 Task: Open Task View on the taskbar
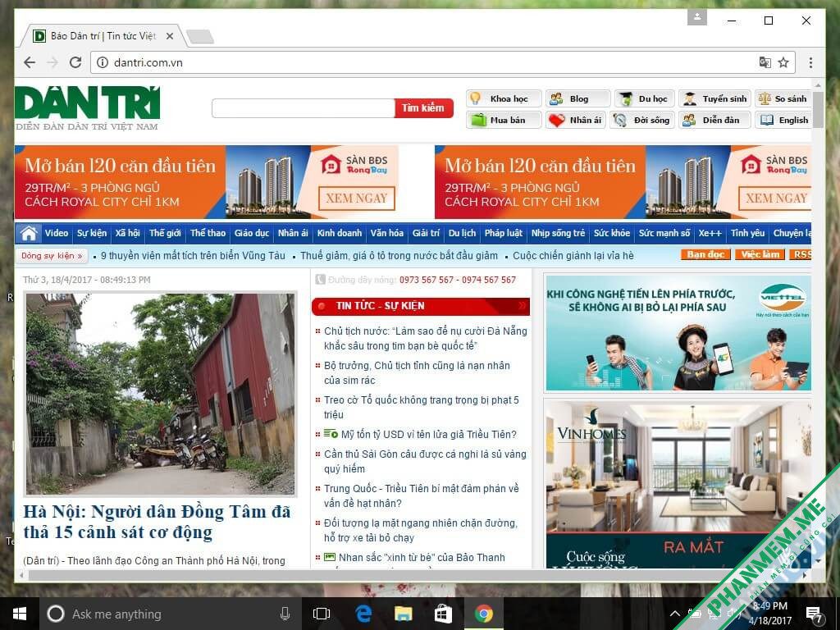321,614
